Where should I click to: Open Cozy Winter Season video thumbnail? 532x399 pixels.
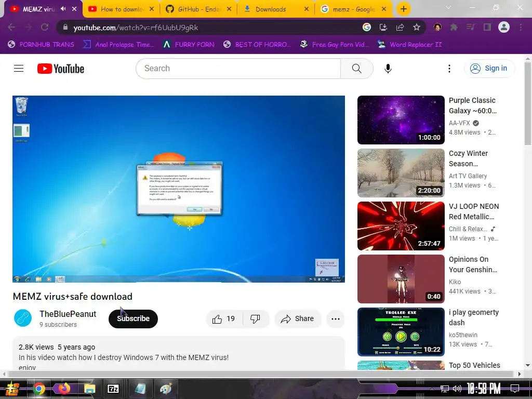[401, 173]
